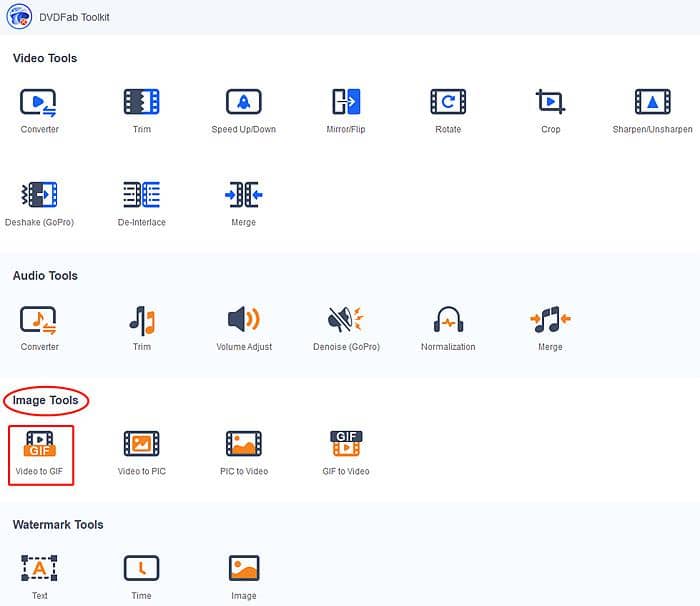This screenshot has width=700, height=606.
Task: Open the Sharpen/Unsharpen tool
Action: point(652,111)
